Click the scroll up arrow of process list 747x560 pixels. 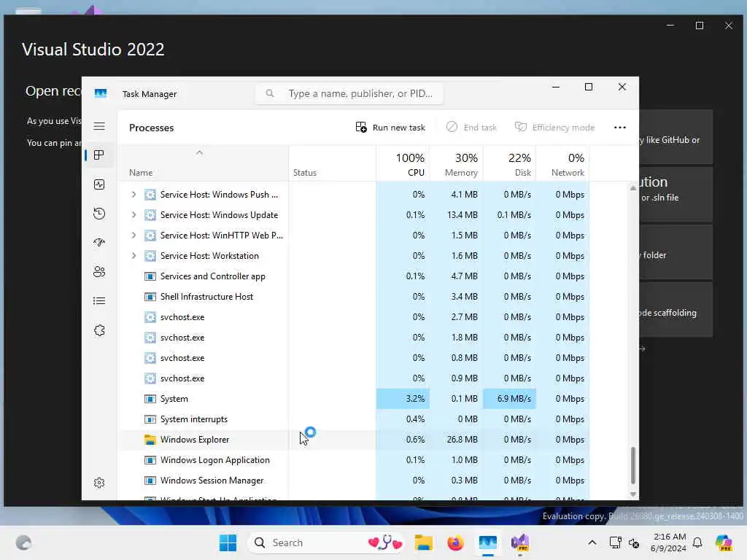coord(633,188)
